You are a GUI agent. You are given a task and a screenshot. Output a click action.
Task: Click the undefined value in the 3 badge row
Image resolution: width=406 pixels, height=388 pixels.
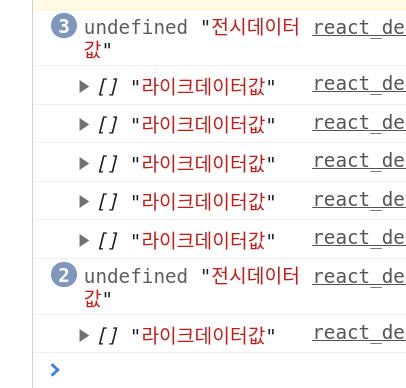click(136, 27)
